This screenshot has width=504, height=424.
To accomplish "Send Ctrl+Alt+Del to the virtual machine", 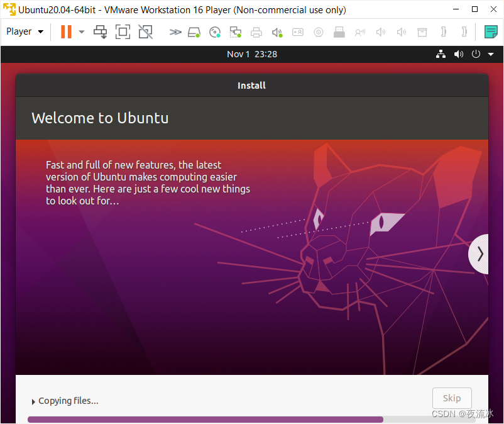I will (101, 32).
